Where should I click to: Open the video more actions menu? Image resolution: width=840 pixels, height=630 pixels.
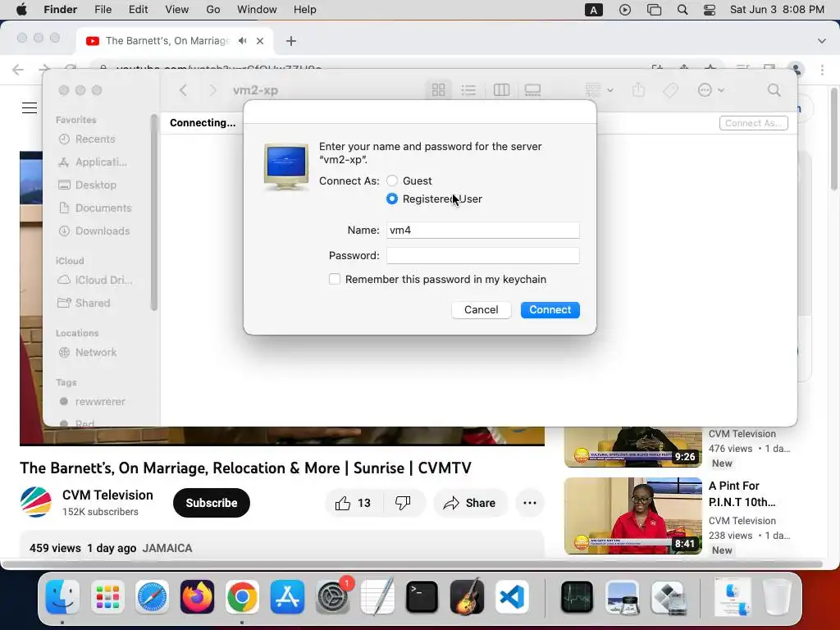(530, 503)
